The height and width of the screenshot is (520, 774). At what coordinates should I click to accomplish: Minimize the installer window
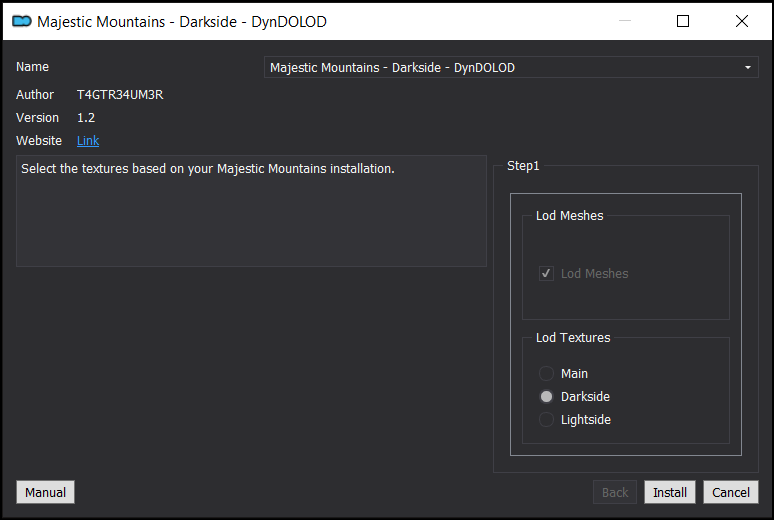[x=625, y=21]
